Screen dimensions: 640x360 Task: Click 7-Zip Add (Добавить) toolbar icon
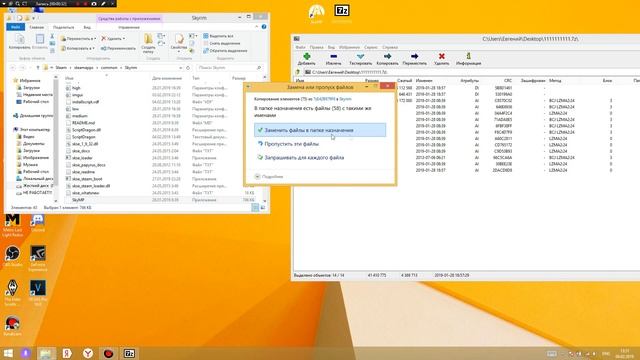(x=307, y=56)
